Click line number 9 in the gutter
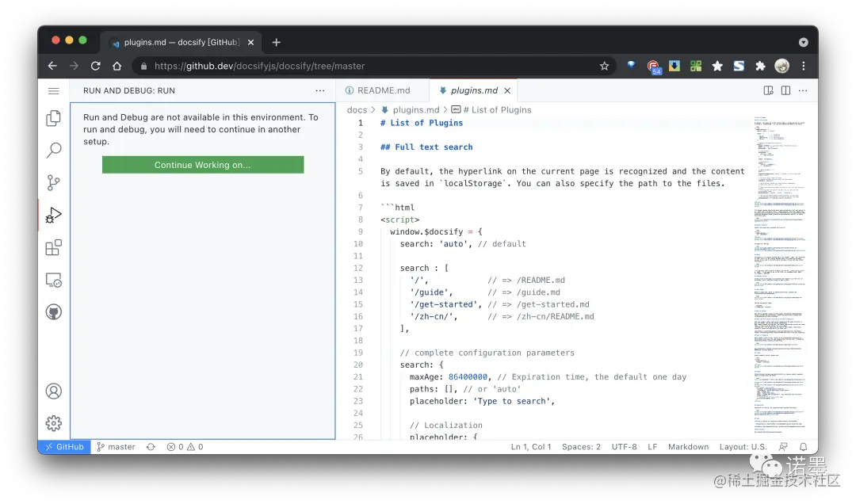Viewport: 856px width, 504px height. tap(360, 231)
